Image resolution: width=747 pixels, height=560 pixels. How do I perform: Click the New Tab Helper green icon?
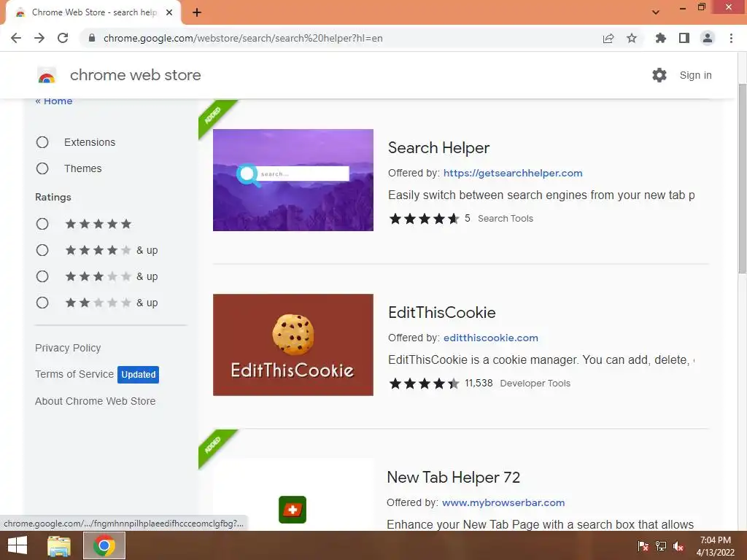point(293,510)
